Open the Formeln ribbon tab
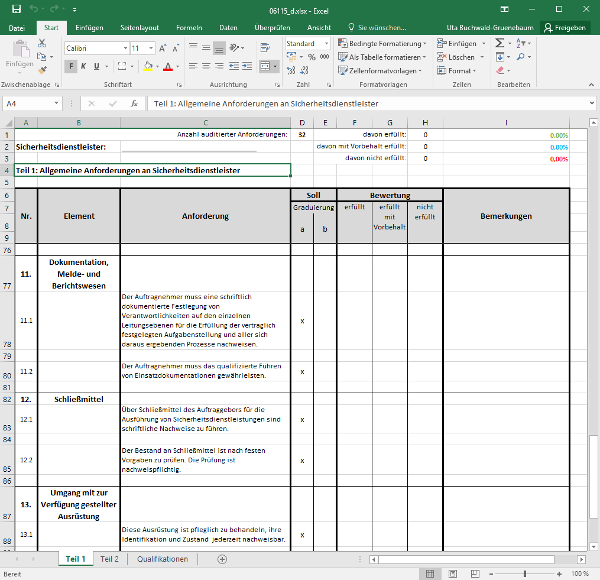Screen dimensions: 600x580 (188, 27)
